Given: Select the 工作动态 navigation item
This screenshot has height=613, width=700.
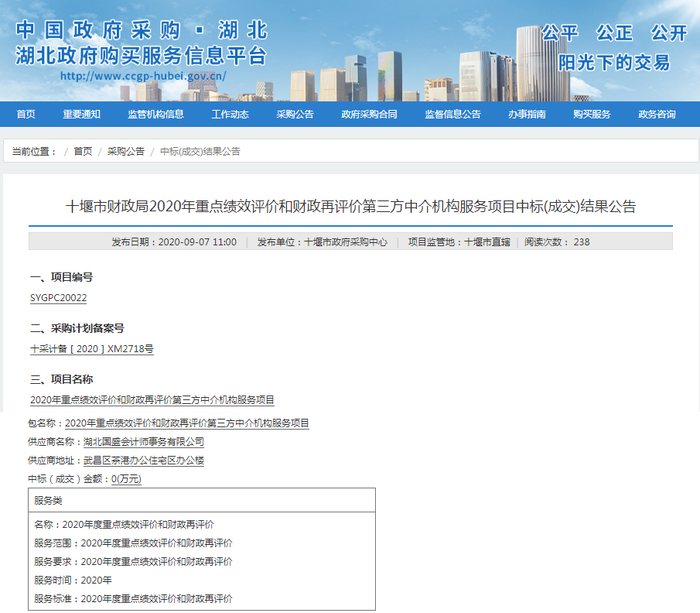Looking at the screenshot, I should [230, 115].
